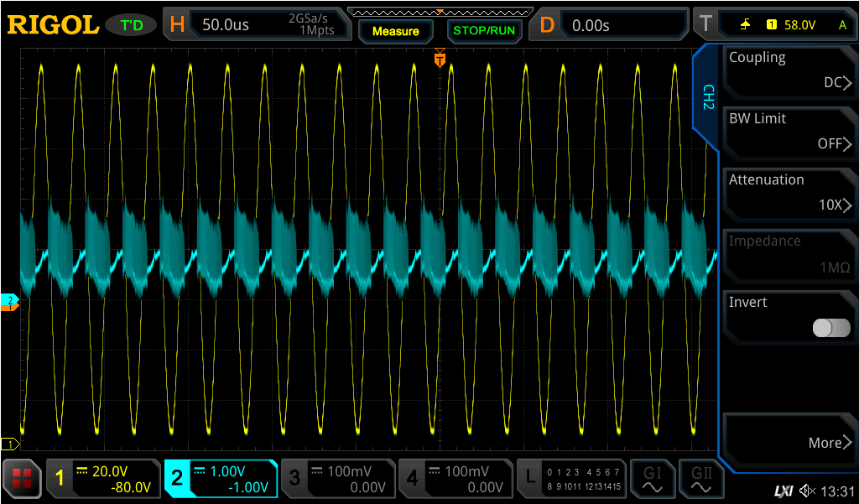
Task: Select the CH2 side panel tab
Action: point(707,98)
